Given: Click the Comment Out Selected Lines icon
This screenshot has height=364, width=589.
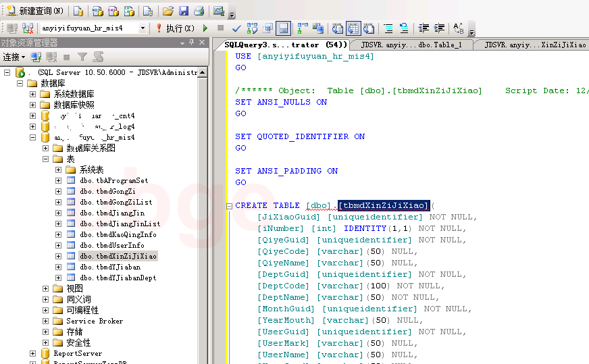Looking at the screenshot, I should 388,28.
